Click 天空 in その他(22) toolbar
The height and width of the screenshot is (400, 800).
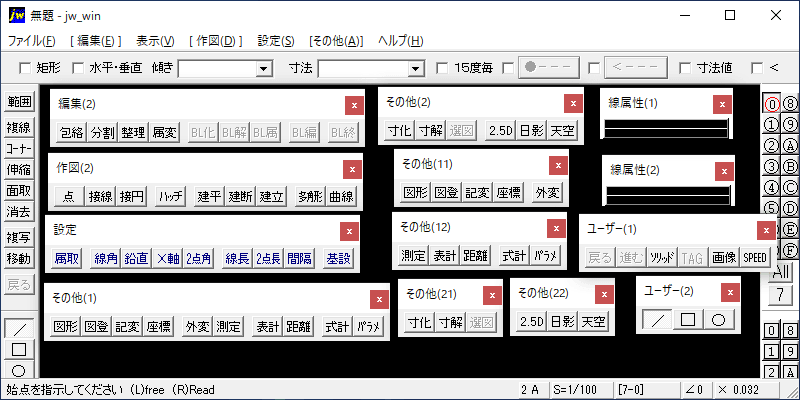coord(593,322)
